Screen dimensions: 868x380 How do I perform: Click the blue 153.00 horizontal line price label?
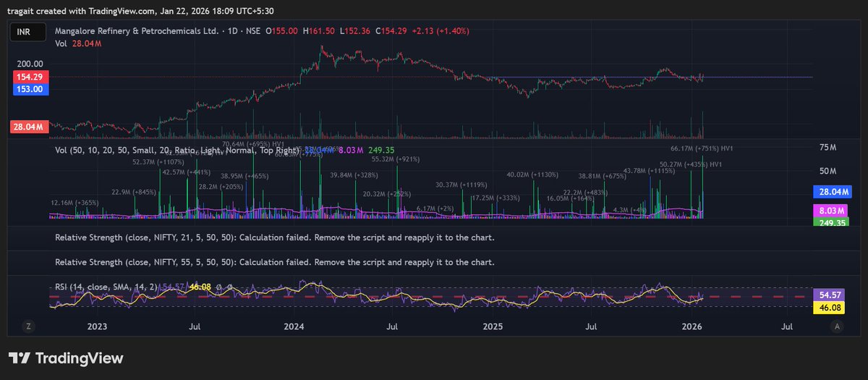pyautogui.click(x=30, y=89)
